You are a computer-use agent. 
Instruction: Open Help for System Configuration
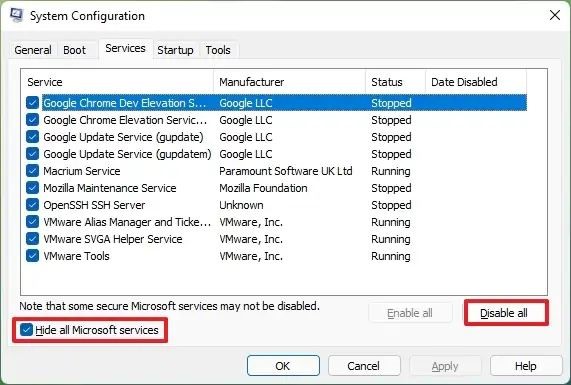526,366
